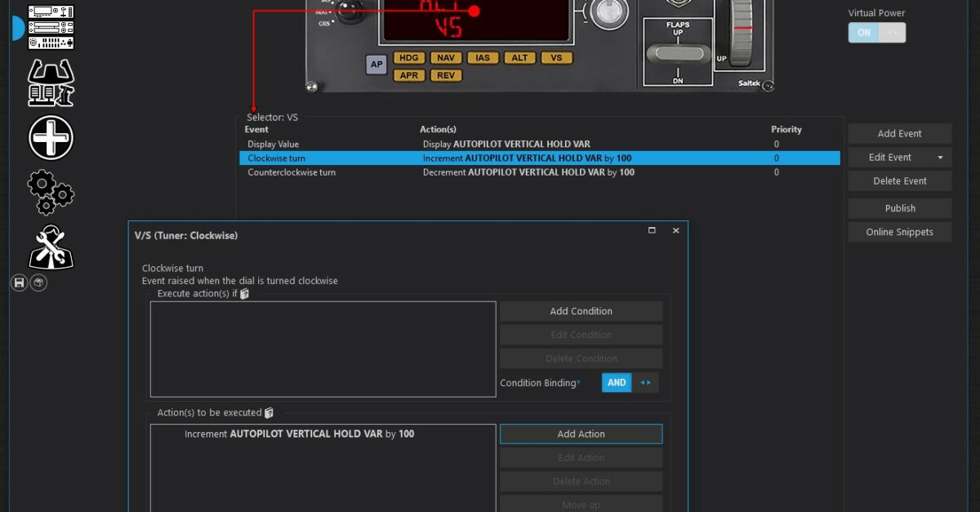The height and width of the screenshot is (512, 980).
Task: Select the Counterclockwise turn event row
Action: (x=292, y=172)
